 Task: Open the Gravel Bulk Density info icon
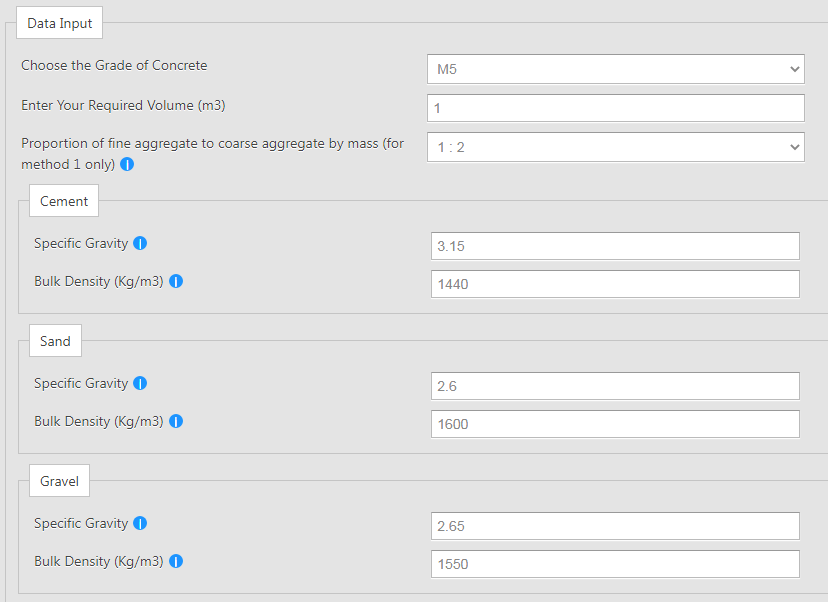175,561
